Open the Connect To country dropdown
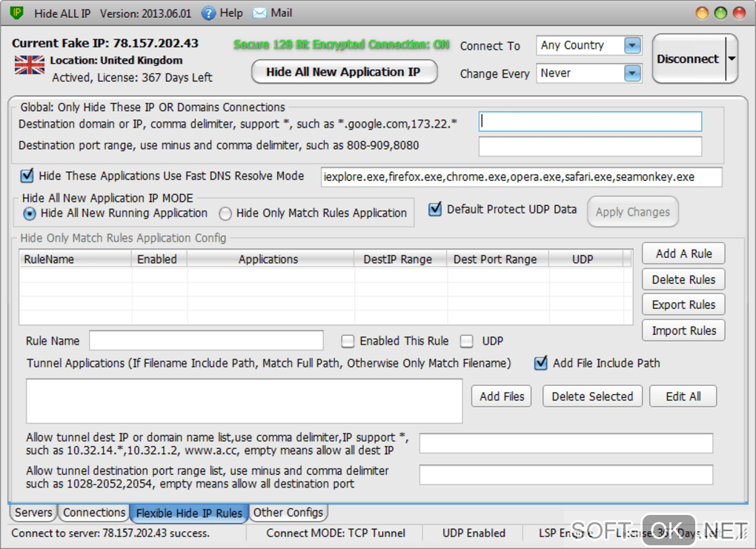This screenshot has height=549, width=756. click(632, 46)
